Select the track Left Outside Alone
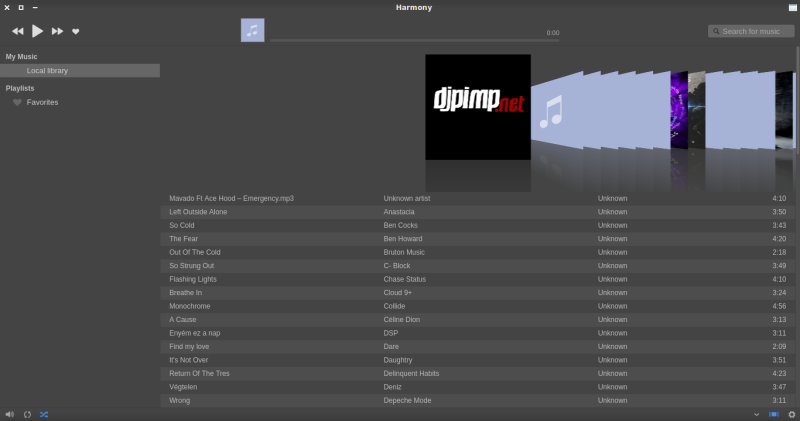This screenshot has height=421, width=800. click(x=198, y=212)
